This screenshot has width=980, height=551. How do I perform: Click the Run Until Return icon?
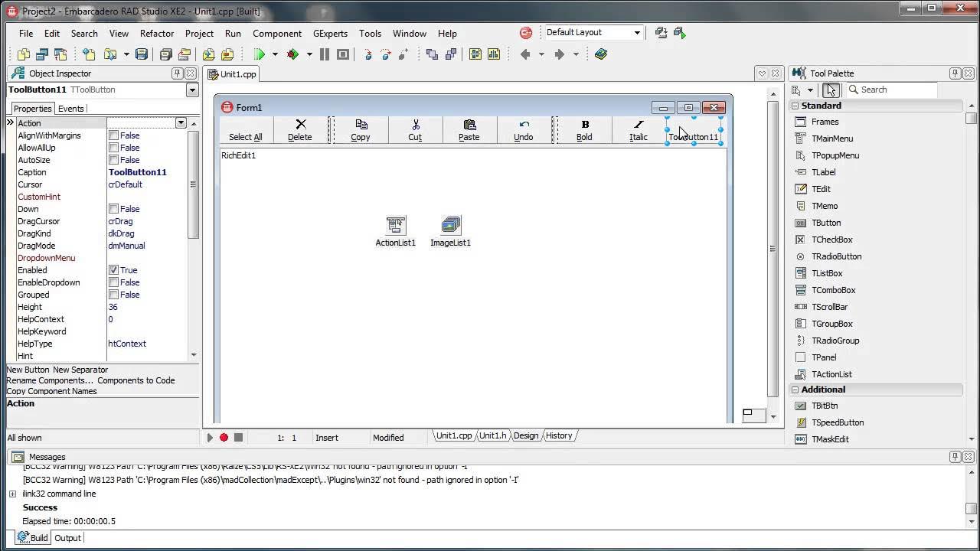pos(403,54)
